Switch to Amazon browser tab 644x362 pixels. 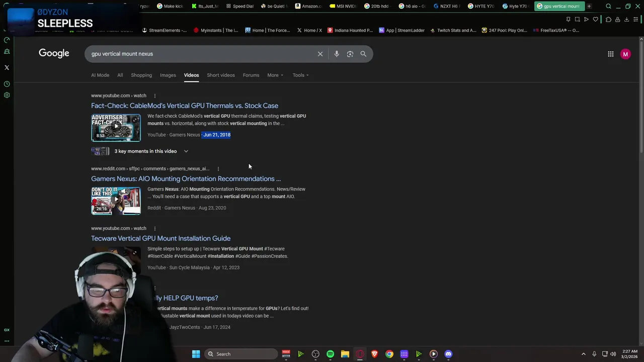309,6
